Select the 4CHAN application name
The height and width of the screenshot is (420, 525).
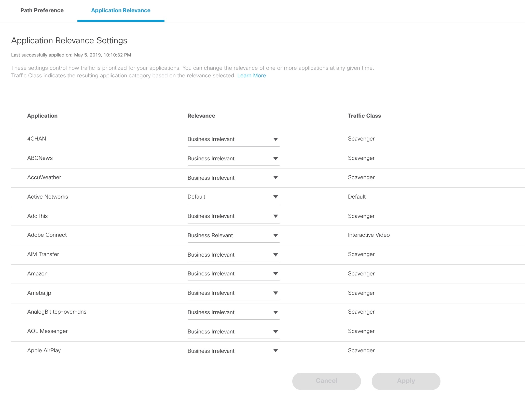tap(37, 139)
